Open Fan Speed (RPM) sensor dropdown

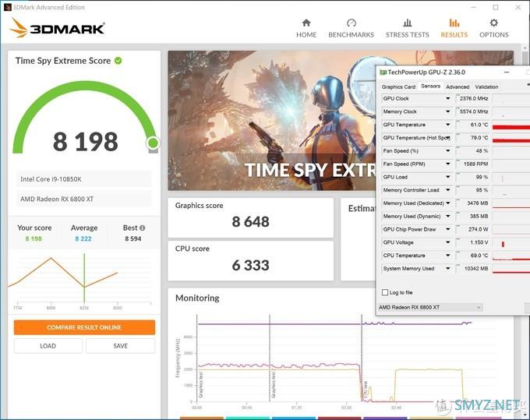448,164
